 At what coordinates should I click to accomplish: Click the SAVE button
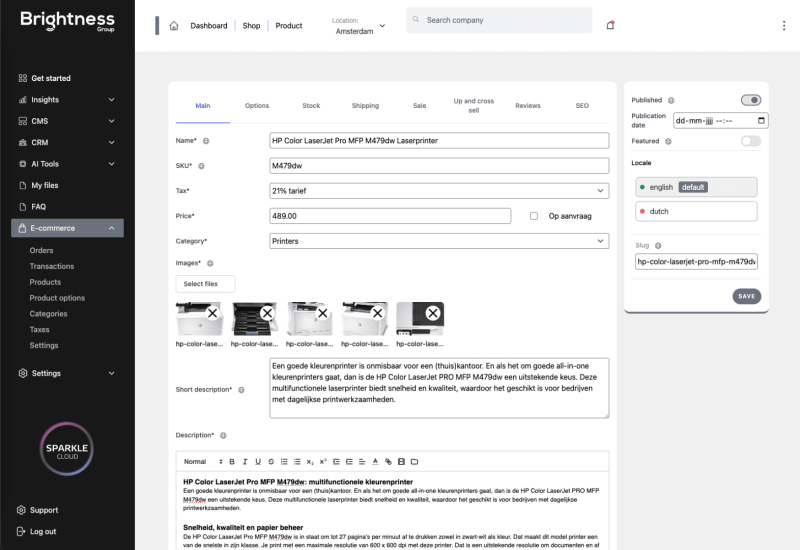746,296
